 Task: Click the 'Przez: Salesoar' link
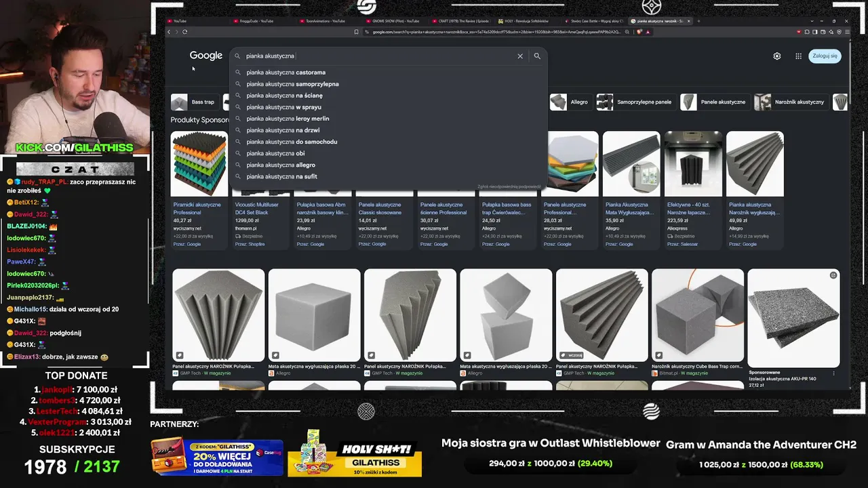(683, 244)
